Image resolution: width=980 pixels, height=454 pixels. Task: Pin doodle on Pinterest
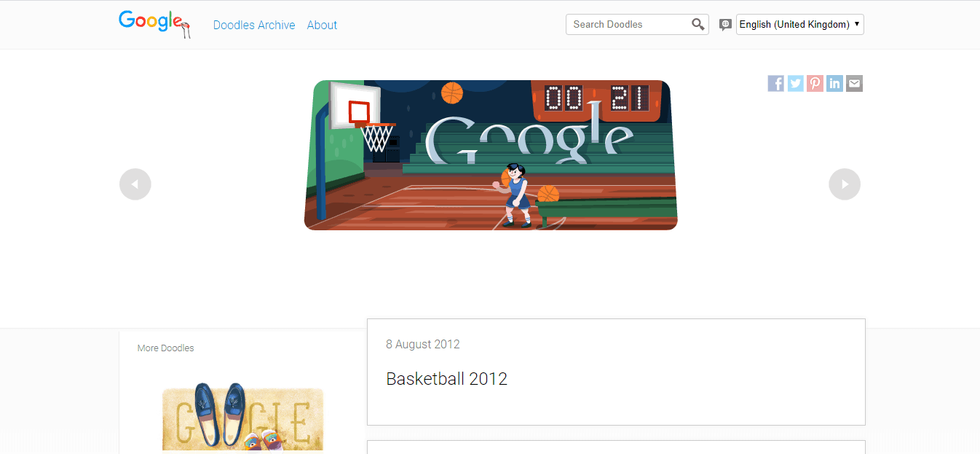click(x=815, y=84)
